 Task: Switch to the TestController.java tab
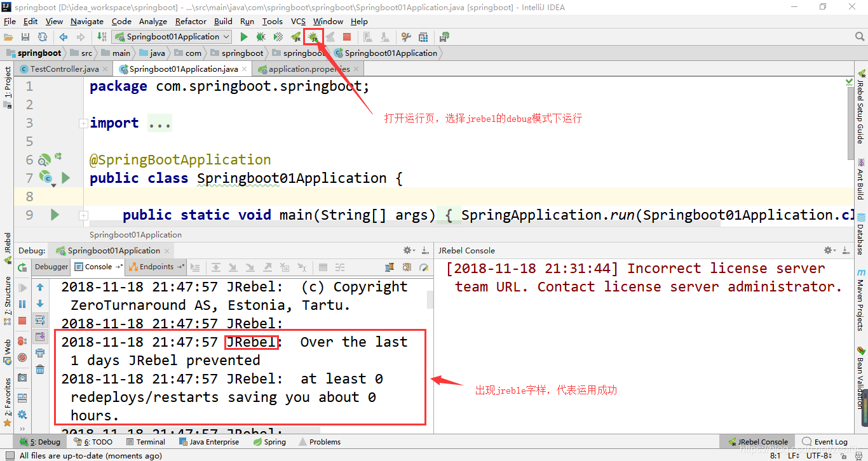[65, 69]
